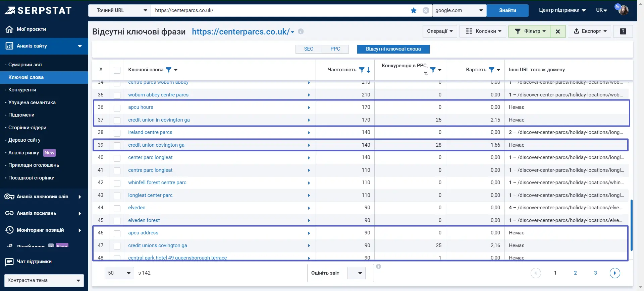The height and width of the screenshot is (291, 644).
Task: Open user avatar profile menu
Action: click(x=624, y=10)
